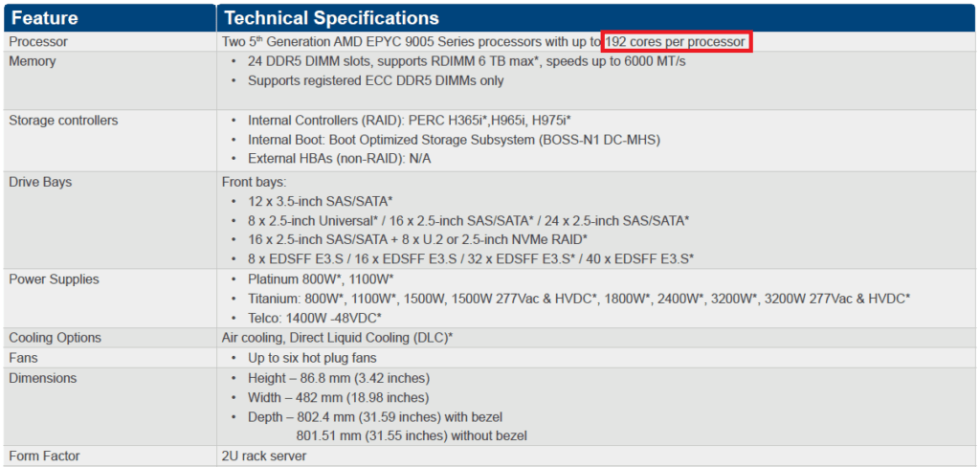This screenshot has width=980, height=467.
Task: Click "801.51 mm (31.55 inches) without bezel"
Action: (x=412, y=435)
